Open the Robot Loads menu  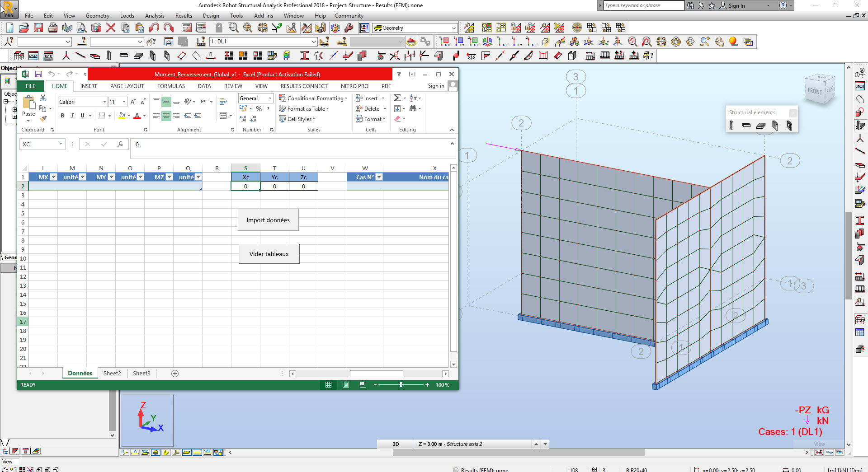pos(127,16)
